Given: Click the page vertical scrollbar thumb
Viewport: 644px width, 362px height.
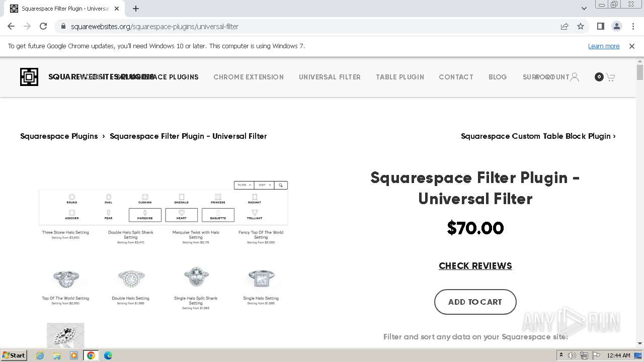Looking at the screenshot, I should (x=640, y=72).
